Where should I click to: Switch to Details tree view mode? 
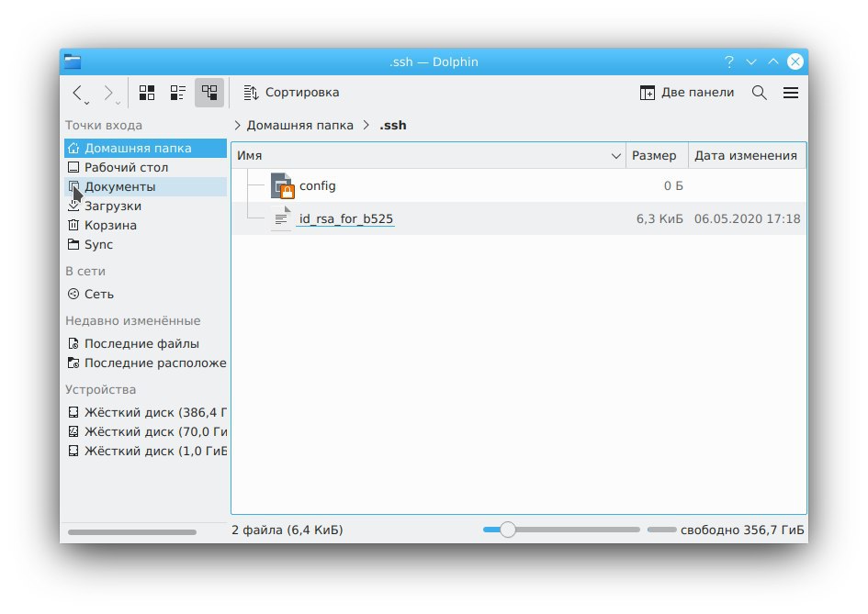209,93
